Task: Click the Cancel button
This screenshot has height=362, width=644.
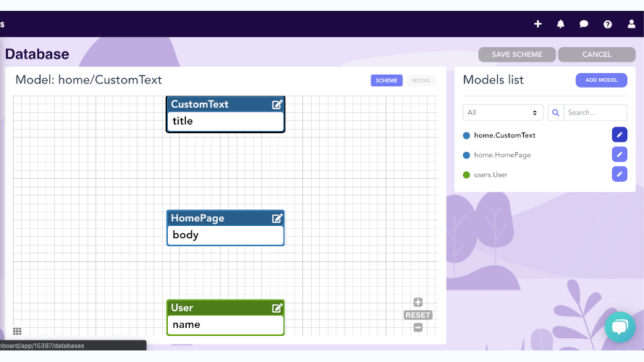Action: pyautogui.click(x=597, y=54)
